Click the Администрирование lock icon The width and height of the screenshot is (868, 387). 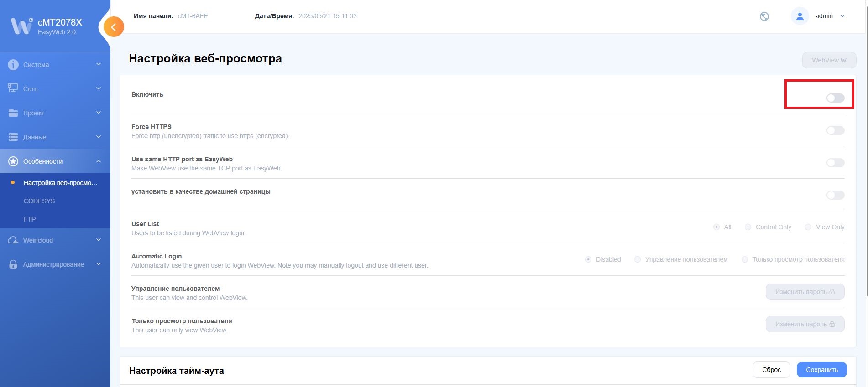tap(13, 264)
